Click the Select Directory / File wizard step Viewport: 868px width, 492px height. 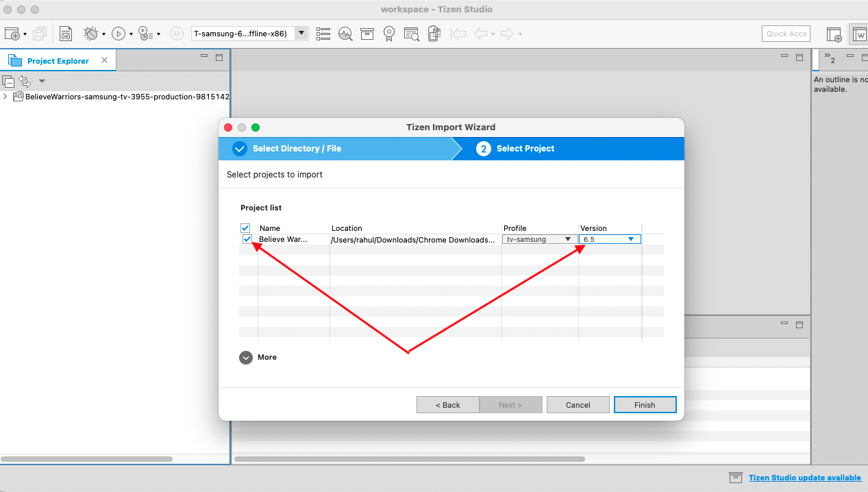(x=335, y=149)
